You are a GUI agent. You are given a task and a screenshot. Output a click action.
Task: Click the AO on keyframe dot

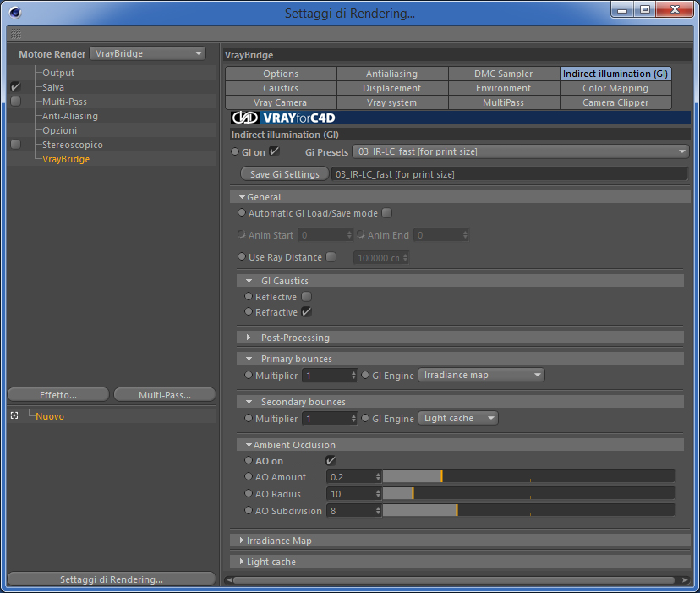(x=249, y=460)
